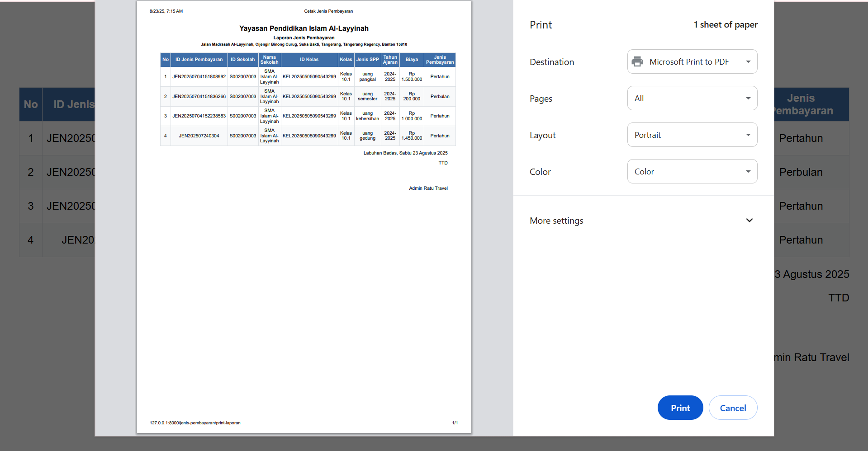
Task: Click the printer icon beside Microsoft Print to PDF
Action: click(637, 61)
